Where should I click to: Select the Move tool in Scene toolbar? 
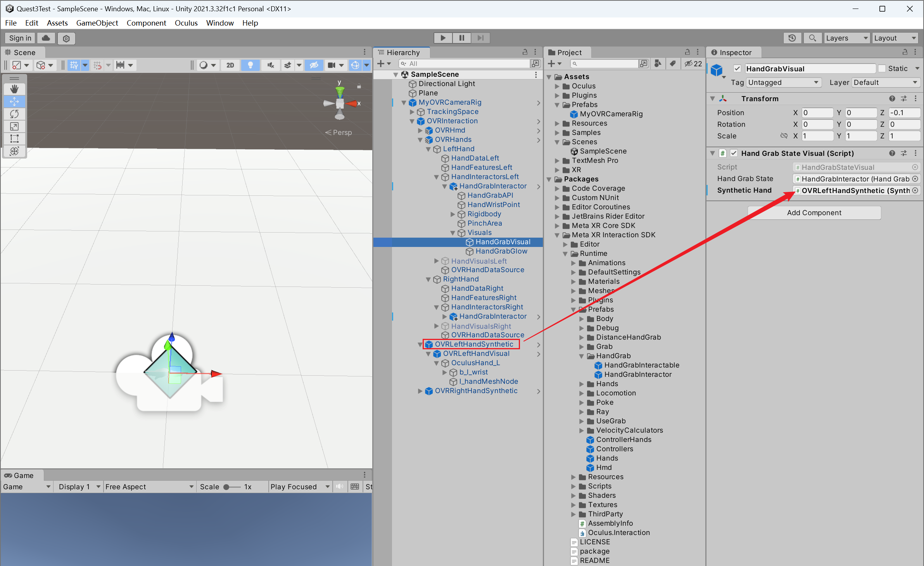tap(14, 102)
